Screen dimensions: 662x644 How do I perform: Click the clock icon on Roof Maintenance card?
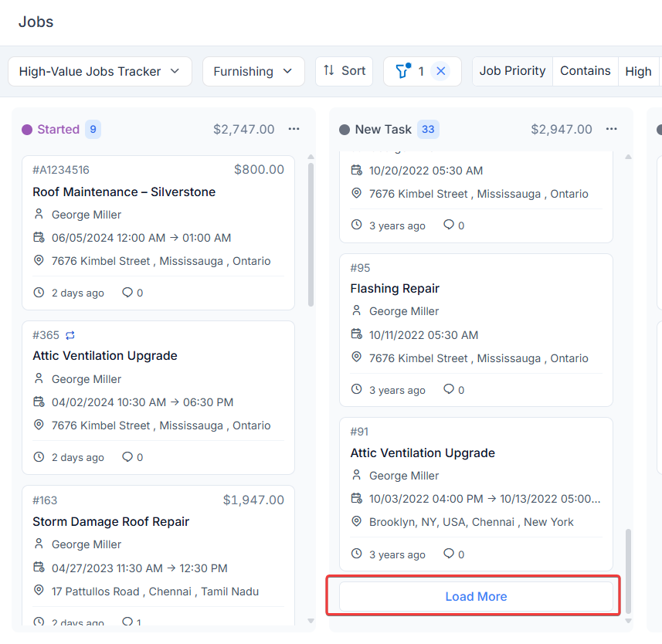[39, 293]
